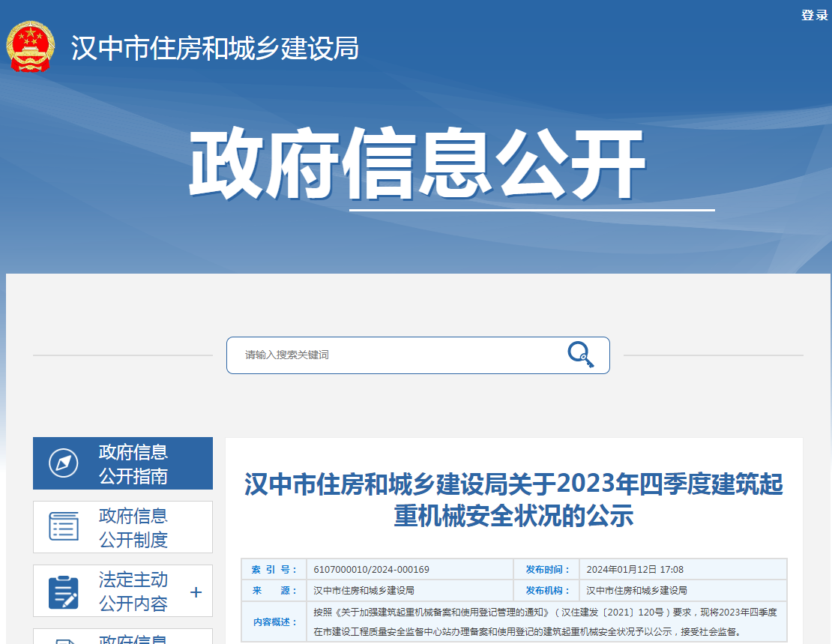Click the 发布机构 value 汉中市住房和城乡建设局
This screenshot has height=644, width=832.
[636, 590]
